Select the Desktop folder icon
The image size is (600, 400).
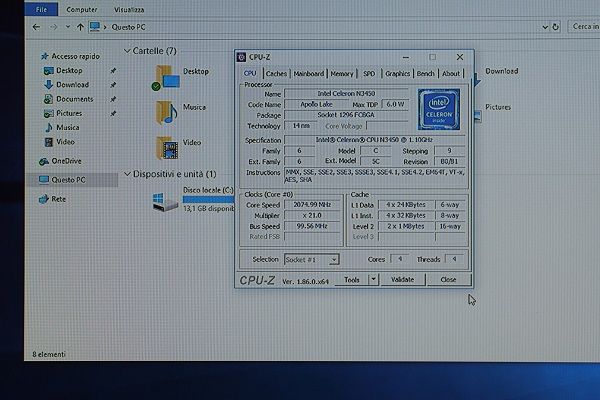coord(166,78)
